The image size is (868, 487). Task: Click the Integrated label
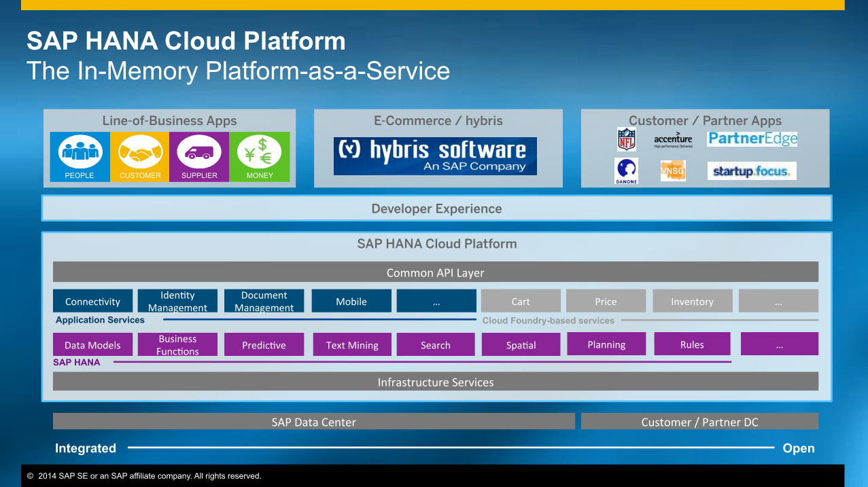86,448
